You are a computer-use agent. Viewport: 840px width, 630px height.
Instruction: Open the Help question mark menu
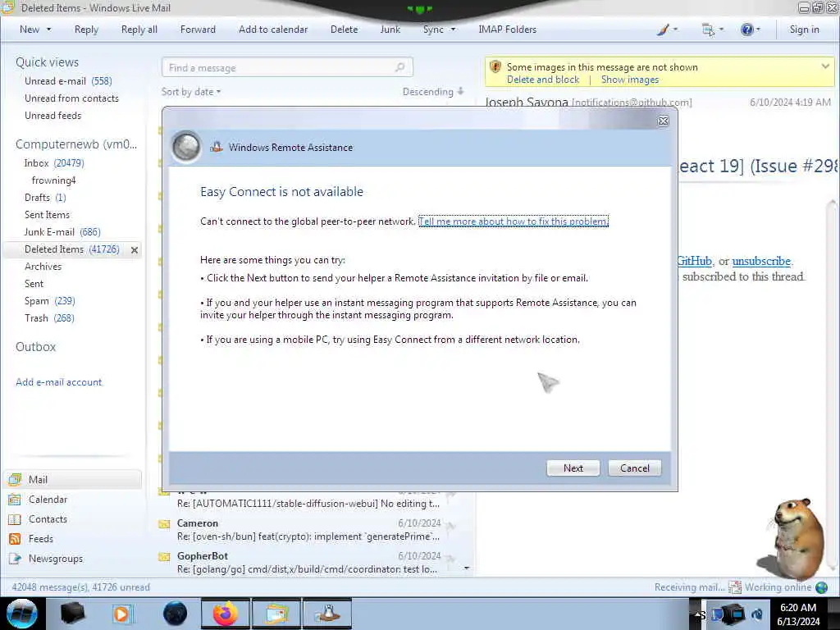[x=750, y=30]
